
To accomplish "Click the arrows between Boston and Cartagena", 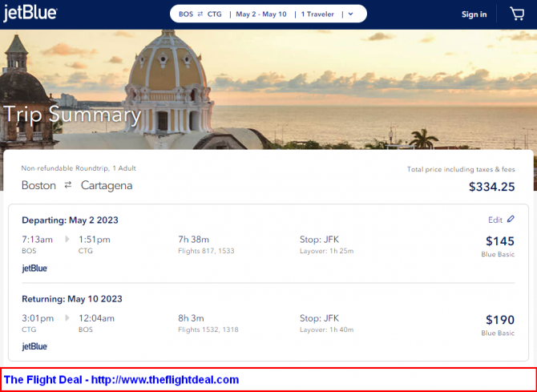I will (x=68, y=185).
